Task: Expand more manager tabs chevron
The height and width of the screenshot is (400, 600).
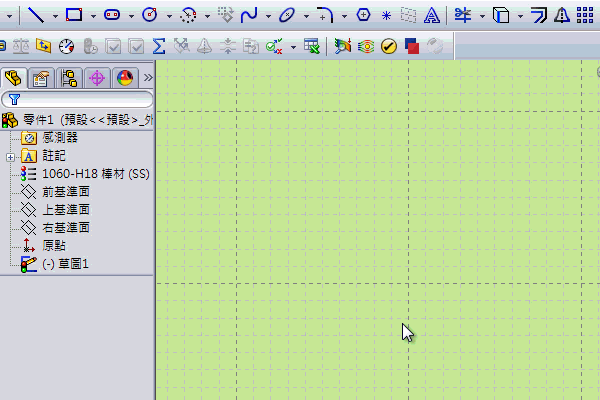Action: (148, 78)
